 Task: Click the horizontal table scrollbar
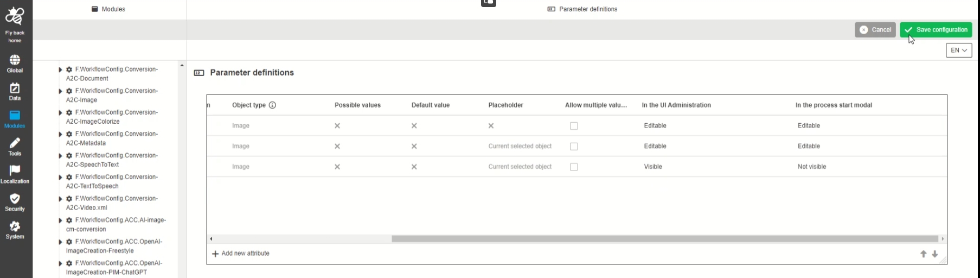[x=664, y=239]
